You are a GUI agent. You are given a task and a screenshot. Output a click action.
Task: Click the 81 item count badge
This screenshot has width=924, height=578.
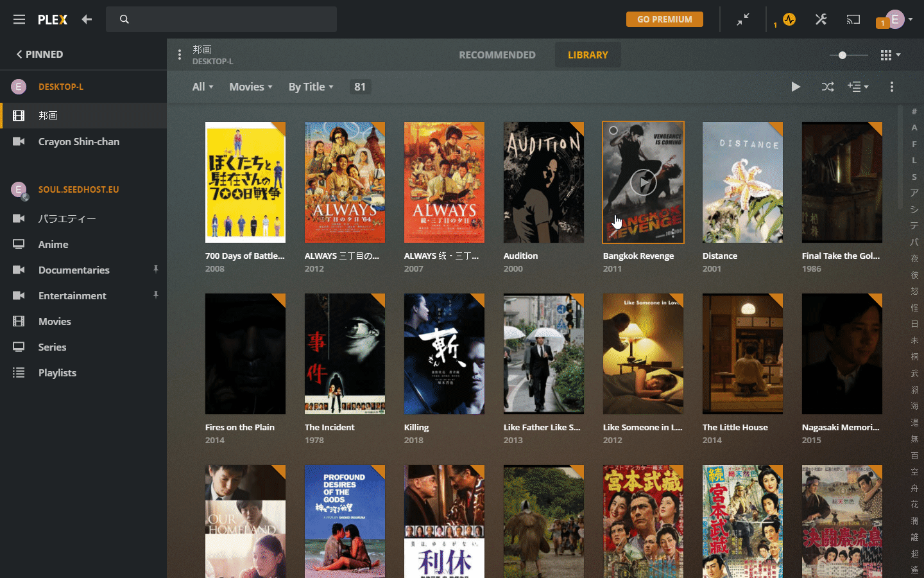[360, 87]
